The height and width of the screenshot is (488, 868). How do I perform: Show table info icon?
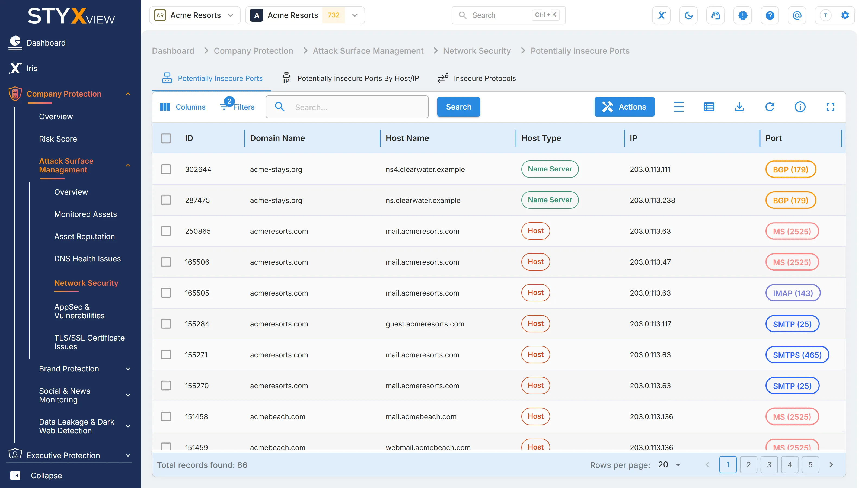800,107
